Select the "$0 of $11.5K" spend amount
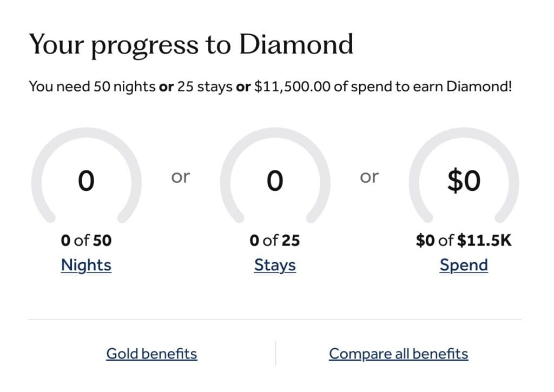554x392 pixels. (464, 240)
